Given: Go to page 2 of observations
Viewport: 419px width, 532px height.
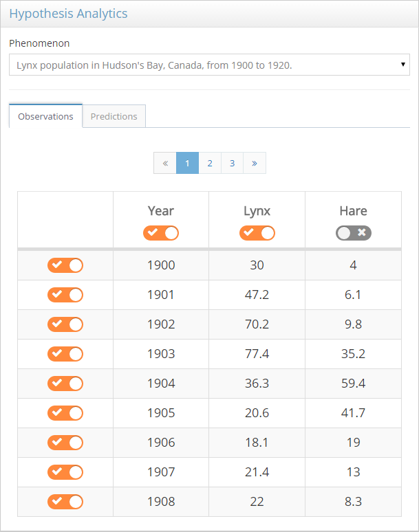Looking at the screenshot, I should [210, 163].
